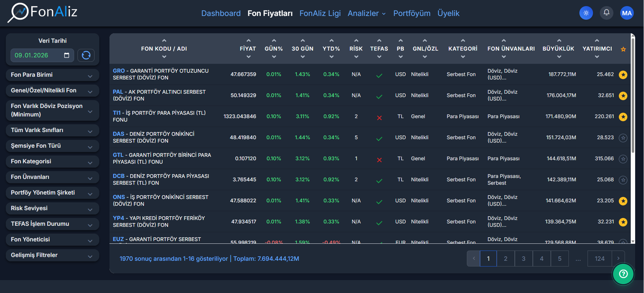
Task: Open the PAL fund code link
Action: click(x=118, y=92)
